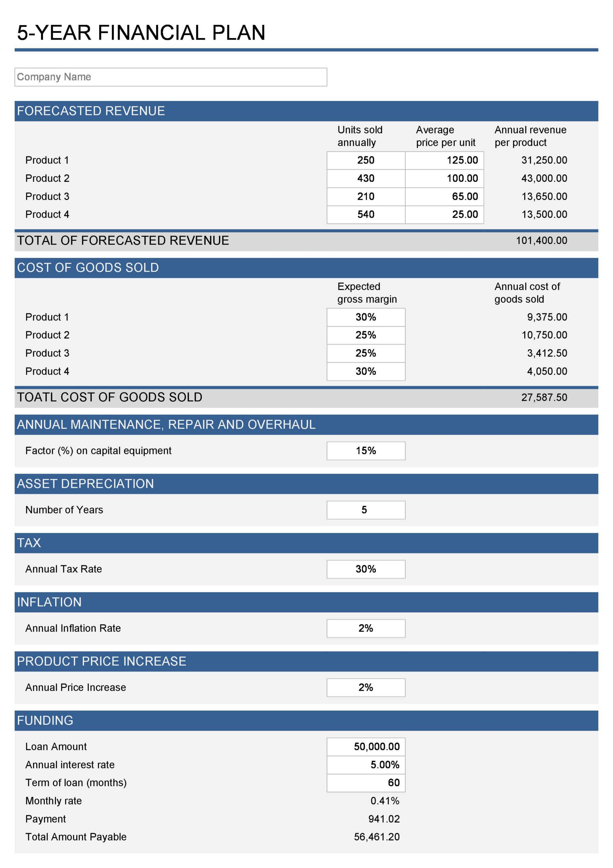Click Product 1 expected gross margin 30%

366,317
